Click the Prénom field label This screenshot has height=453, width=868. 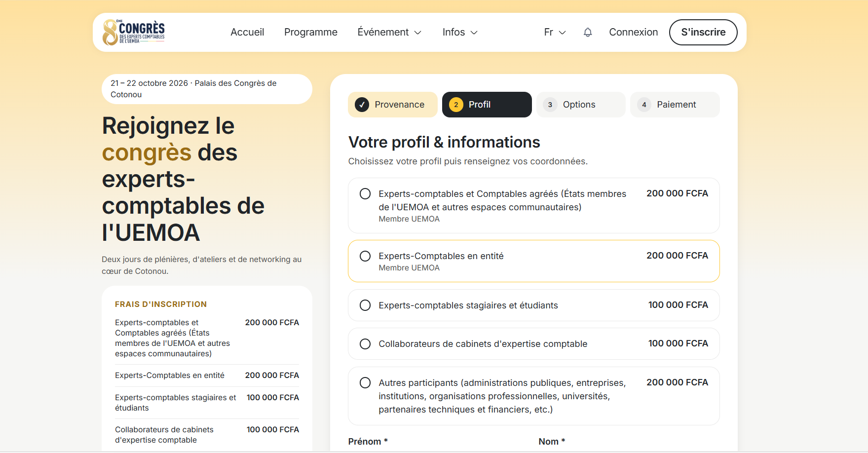tap(368, 442)
